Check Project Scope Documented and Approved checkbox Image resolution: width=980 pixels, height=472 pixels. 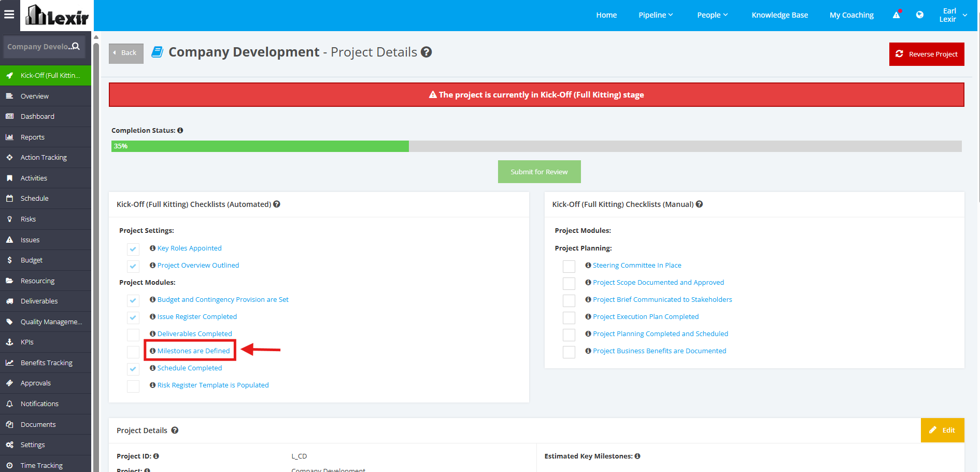click(569, 283)
